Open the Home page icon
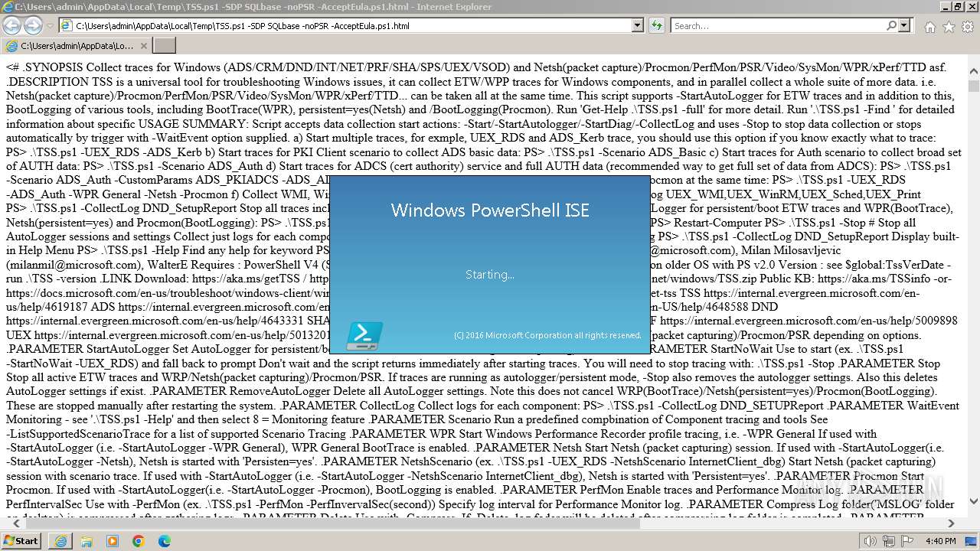Image resolution: width=980 pixels, height=551 pixels. [x=929, y=27]
